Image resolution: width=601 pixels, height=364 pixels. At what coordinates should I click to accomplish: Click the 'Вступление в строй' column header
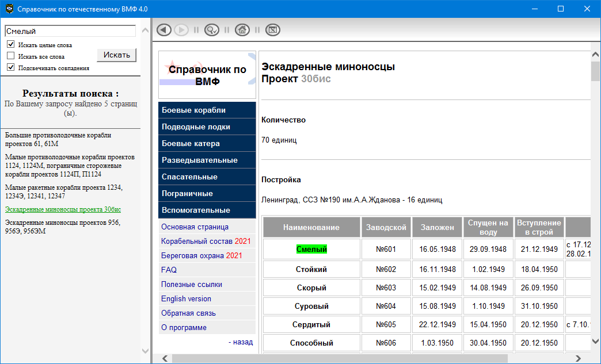pos(539,227)
